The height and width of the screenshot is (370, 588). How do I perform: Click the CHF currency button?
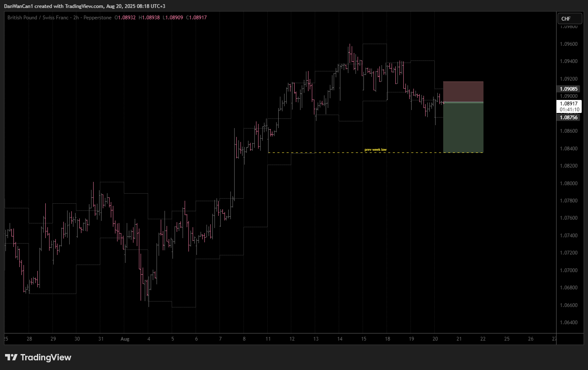570,18
